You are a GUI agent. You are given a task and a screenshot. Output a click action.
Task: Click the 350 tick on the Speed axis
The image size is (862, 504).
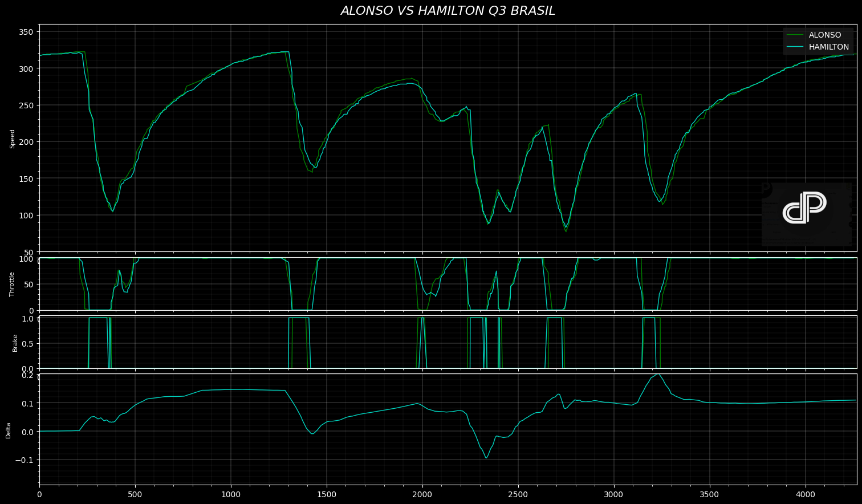[x=27, y=32]
